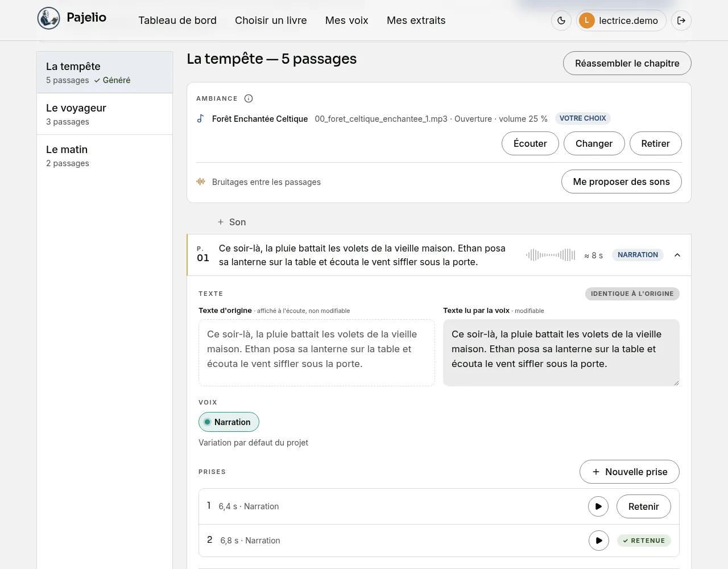
Task: Click the Retenue badge on take 2
Action: [644, 541]
